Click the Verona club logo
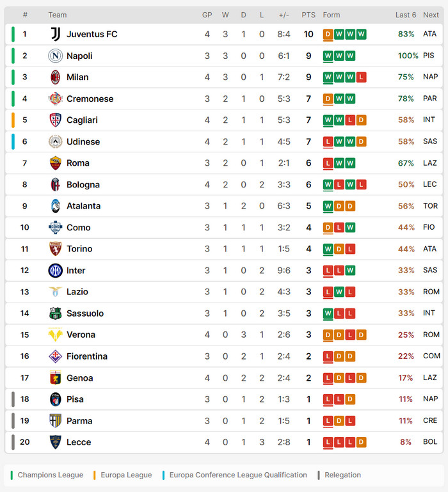Image resolution: width=448 pixels, height=492 pixels. (55, 335)
